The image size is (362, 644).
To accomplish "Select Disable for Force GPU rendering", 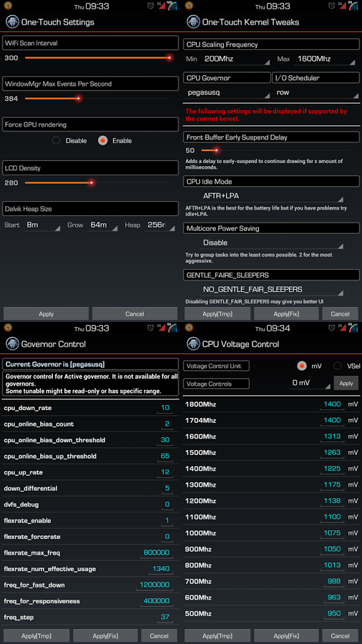I will click(57, 140).
